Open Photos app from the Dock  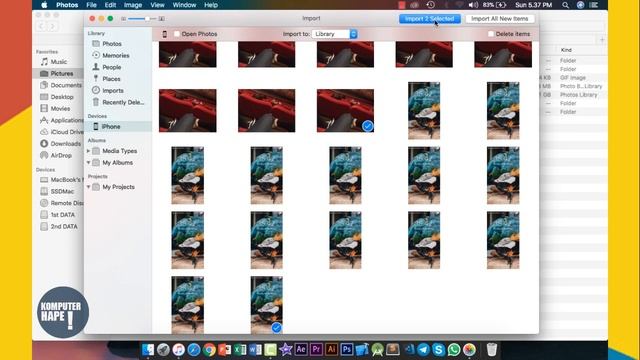tap(469, 349)
